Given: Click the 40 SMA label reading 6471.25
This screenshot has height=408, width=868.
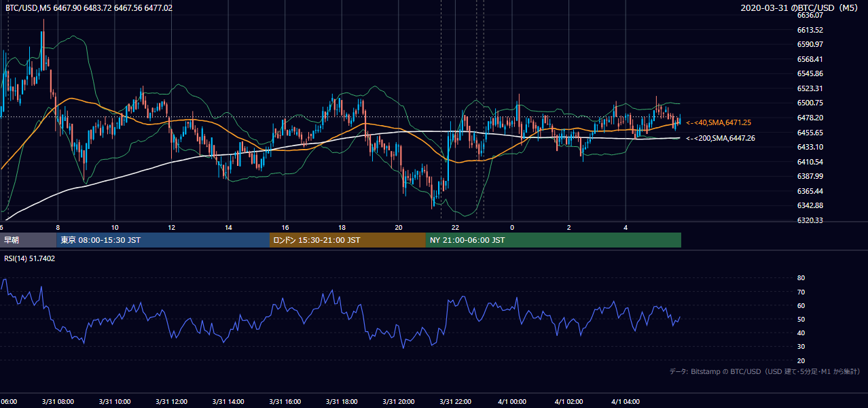Looking at the screenshot, I should [x=719, y=122].
